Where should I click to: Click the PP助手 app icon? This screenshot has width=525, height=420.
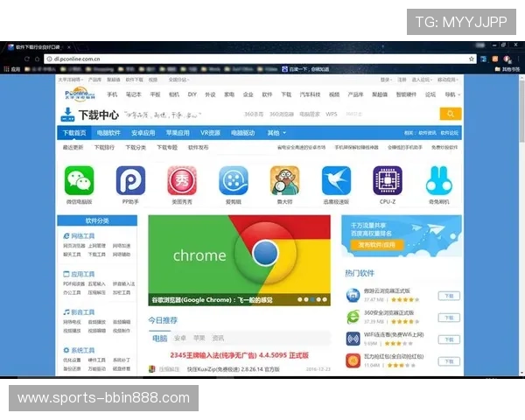(x=130, y=180)
